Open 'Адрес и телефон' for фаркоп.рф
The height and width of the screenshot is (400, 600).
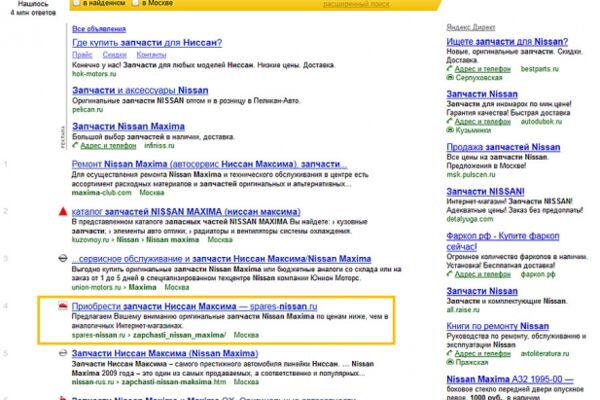tap(483, 274)
